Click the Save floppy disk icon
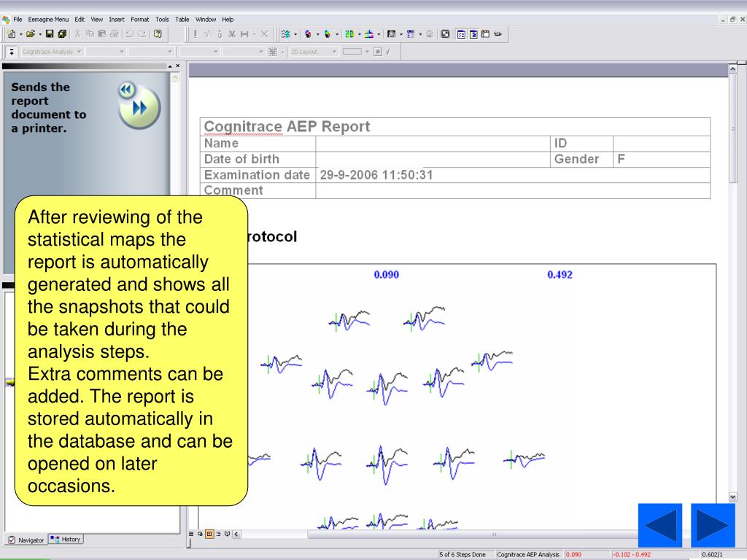The height and width of the screenshot is (560, 747). click(50, 34)
